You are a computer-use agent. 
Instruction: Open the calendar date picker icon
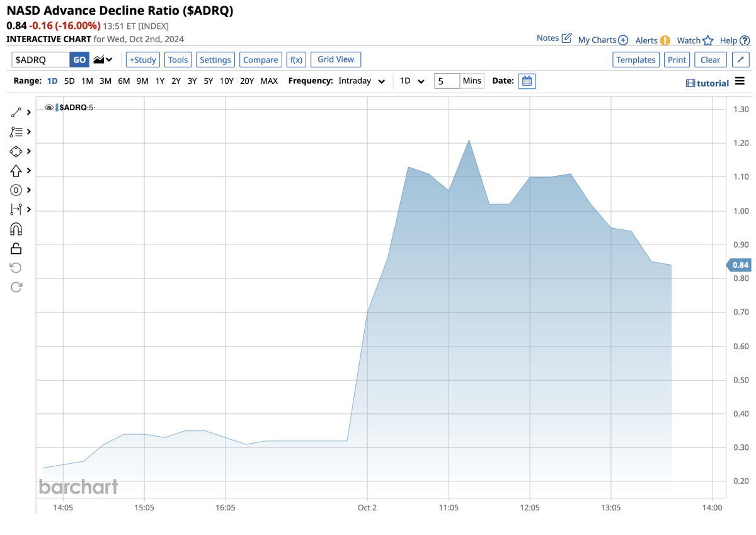(x=527, y=81)
